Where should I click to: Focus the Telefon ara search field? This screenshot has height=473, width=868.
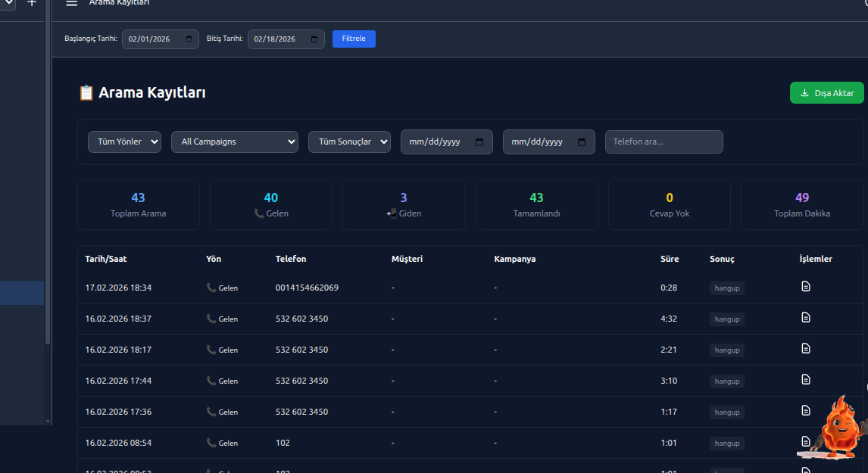pyautogui.click(x=663, y=142)
